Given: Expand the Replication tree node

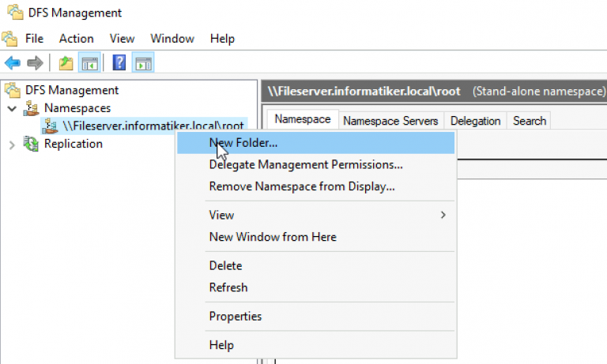Looking at the screenshot, I should 11,144.
